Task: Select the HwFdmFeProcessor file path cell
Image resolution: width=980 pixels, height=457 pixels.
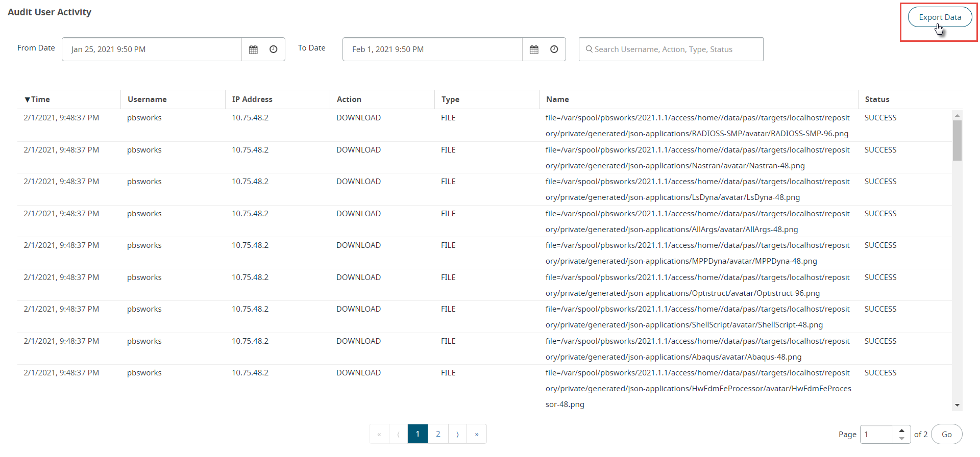Action: point(698,389)
